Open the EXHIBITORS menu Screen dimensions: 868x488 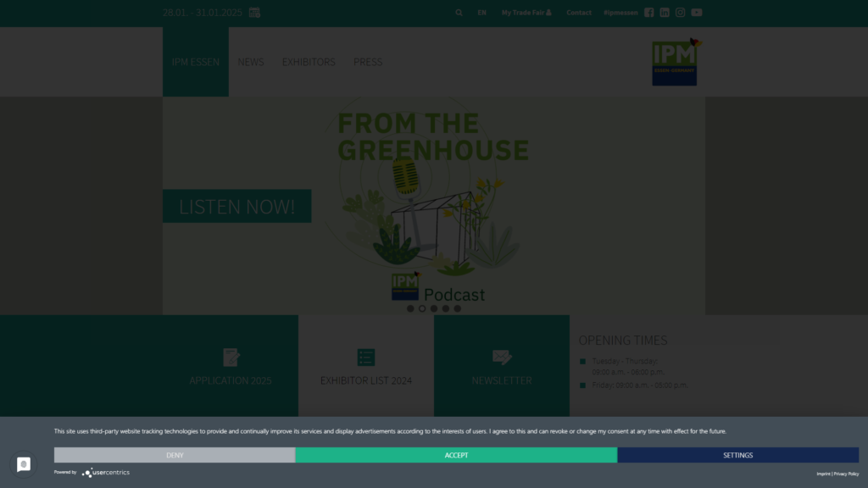click(309, 62)
